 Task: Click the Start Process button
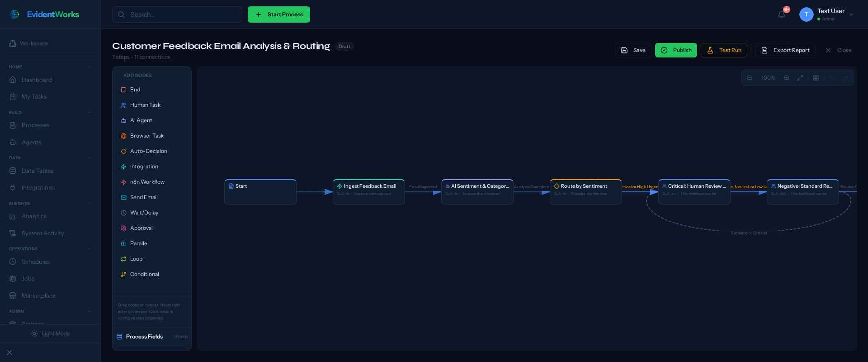279,14
